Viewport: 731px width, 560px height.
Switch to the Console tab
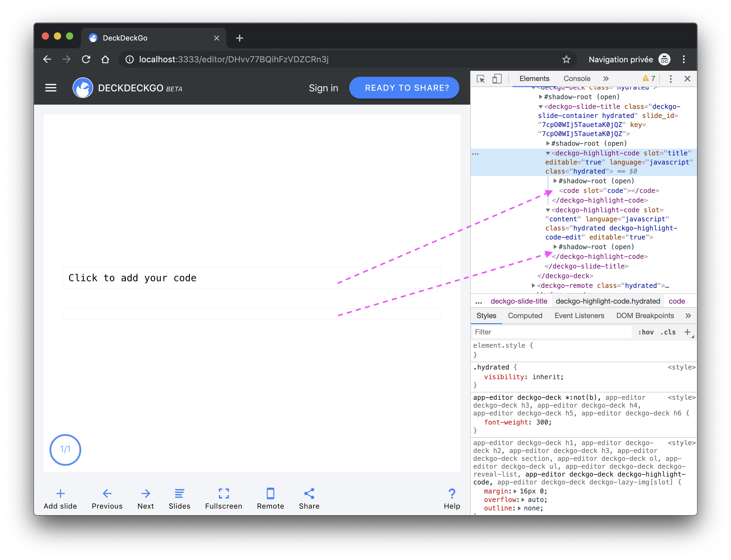pos(577,79)
